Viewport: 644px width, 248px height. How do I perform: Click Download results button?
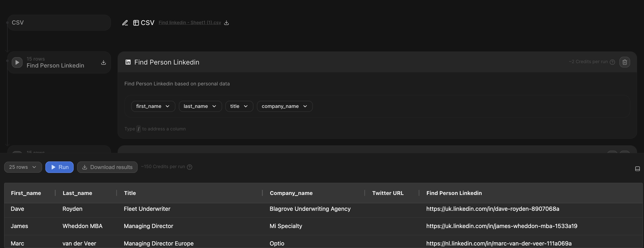[107, 167]
